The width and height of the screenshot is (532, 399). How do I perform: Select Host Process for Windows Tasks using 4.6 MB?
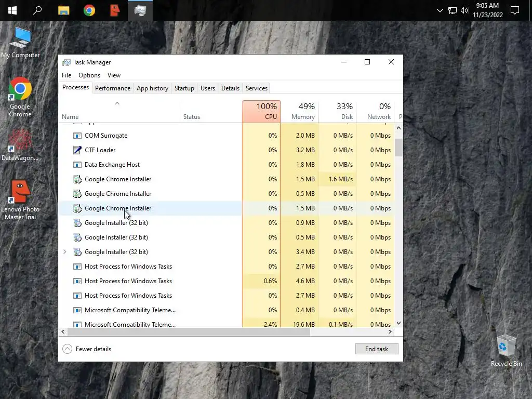pos(128,281)
